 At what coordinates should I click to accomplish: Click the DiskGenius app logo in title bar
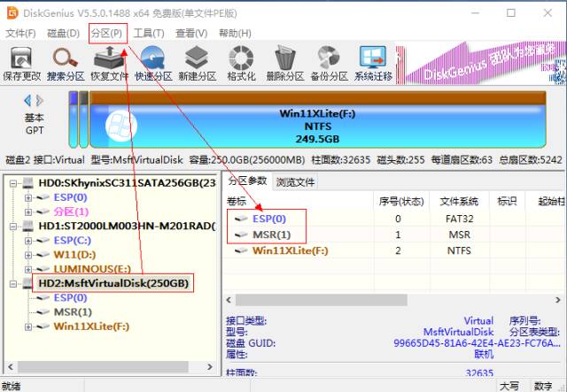tap(12, 13)
